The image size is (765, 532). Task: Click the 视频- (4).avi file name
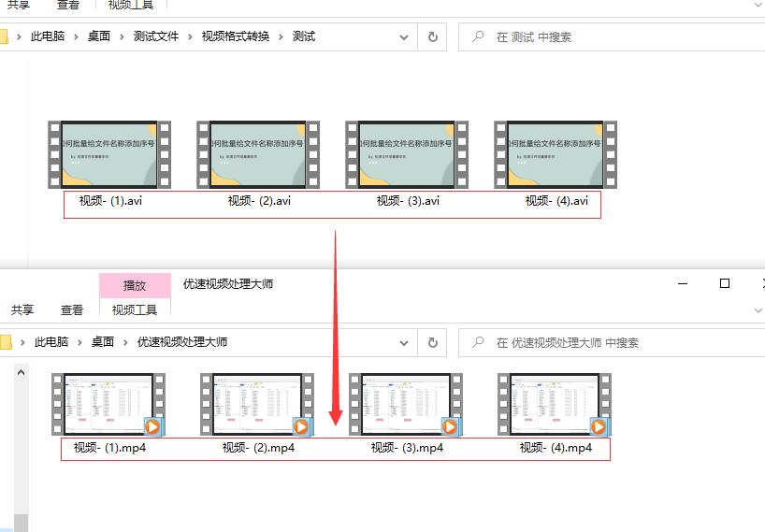[x=557, y=200]
